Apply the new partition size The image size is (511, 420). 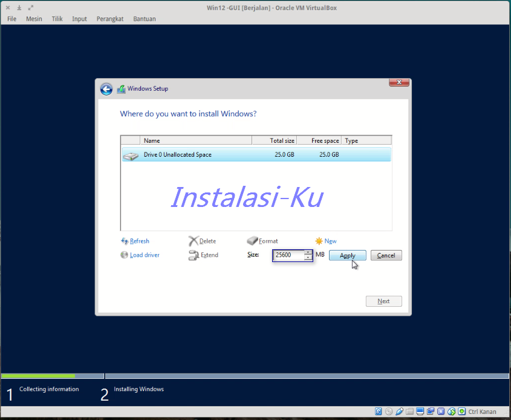(347, 255)
